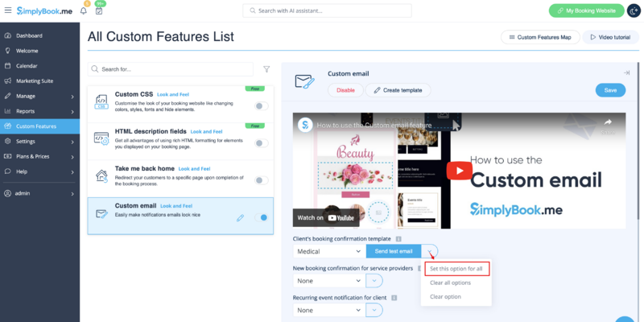The height and width of the screenshot is (322, 644).
Task: Open Recurring event notification None dropdown
Action: click(329, 310)
